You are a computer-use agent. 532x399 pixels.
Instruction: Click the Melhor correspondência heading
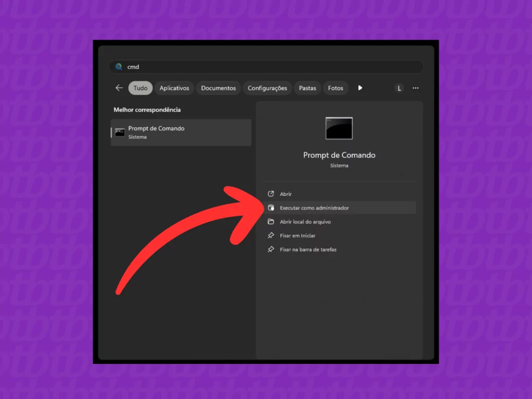click(x=147, y=109)
